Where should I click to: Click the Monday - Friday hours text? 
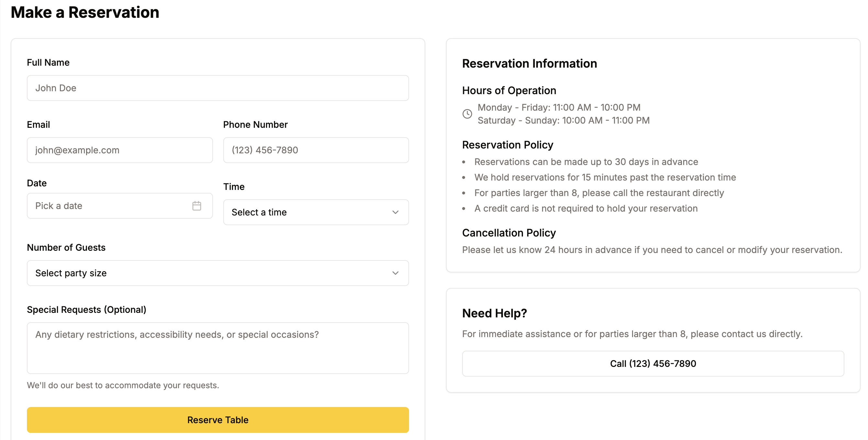pos(559,107)
